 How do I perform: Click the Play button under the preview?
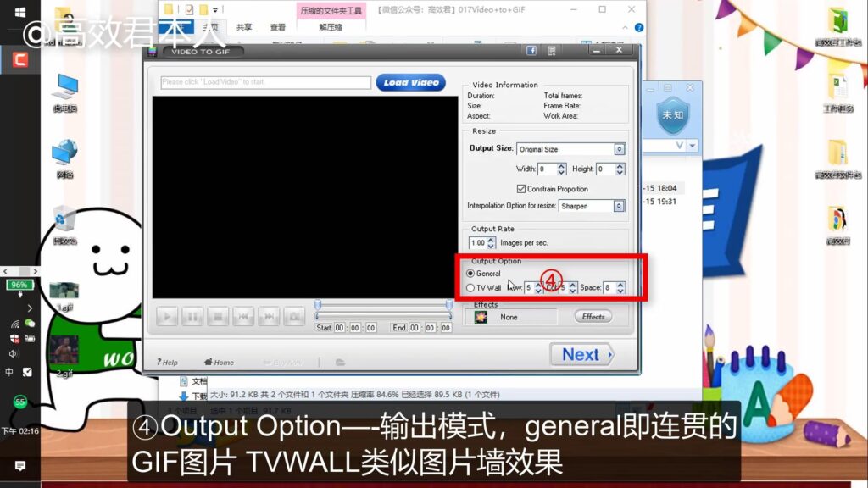[167, 317]
